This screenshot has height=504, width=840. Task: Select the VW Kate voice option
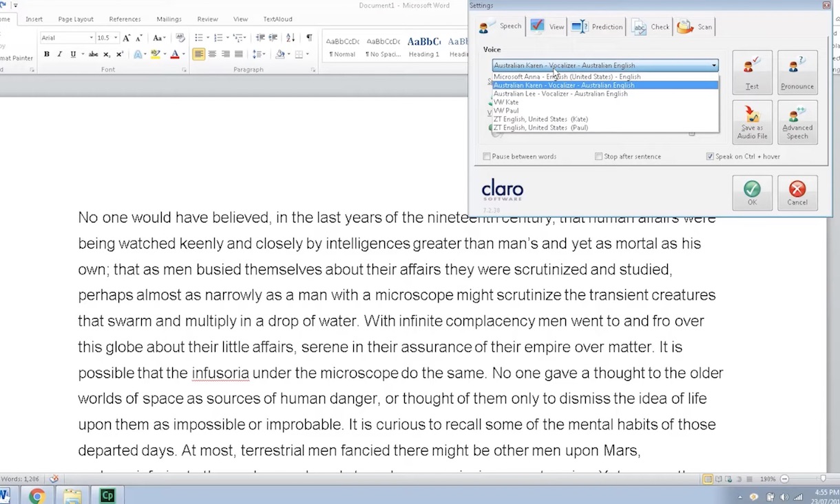point(506,102)
